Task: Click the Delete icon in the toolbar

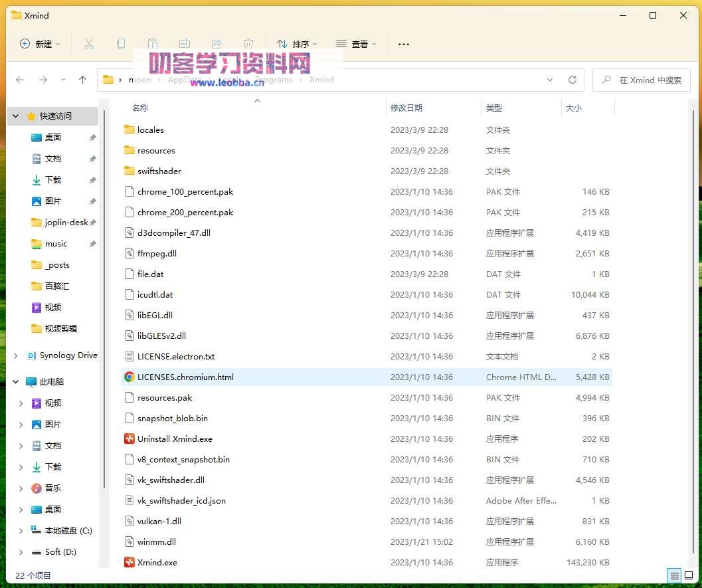Action: click(x=248, y=44)
